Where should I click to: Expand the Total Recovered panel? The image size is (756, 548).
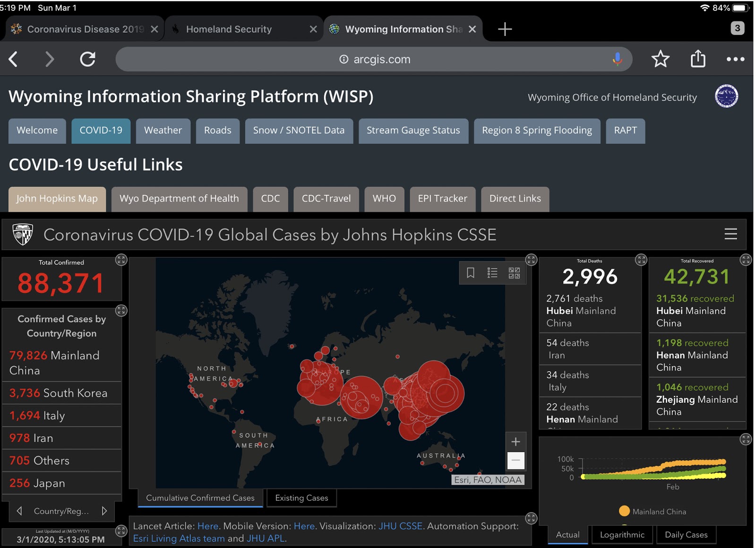(x=746, y=260)
